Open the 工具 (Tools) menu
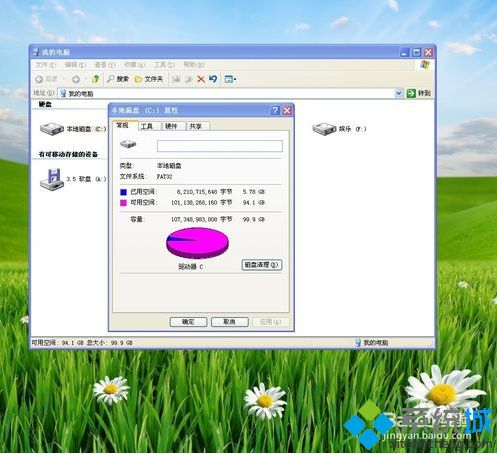Screen dimensions: 497x454 pos(164,64)
